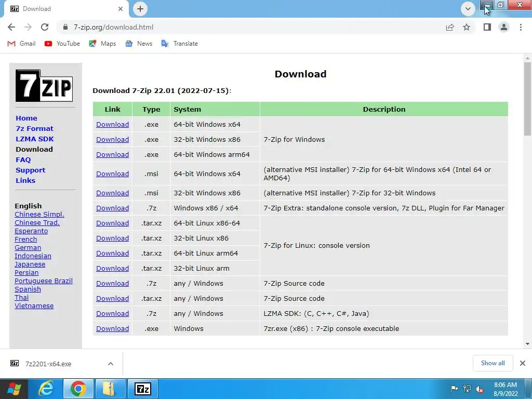
Task: Switch language to German
Action: (x=28, y=248)
